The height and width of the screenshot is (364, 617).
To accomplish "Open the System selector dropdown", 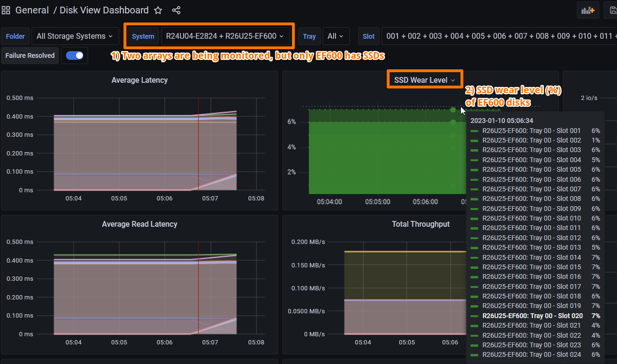I will pyautogui.click(x=225, y=36).
